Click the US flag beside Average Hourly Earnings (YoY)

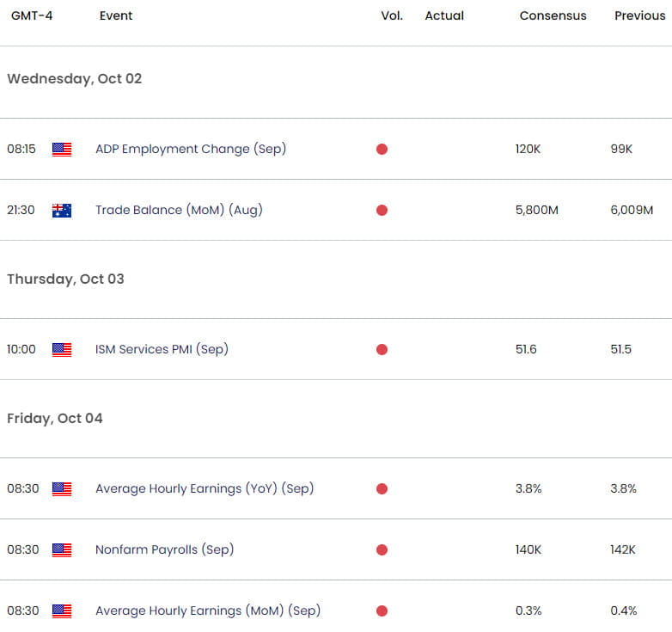(62, 488)
